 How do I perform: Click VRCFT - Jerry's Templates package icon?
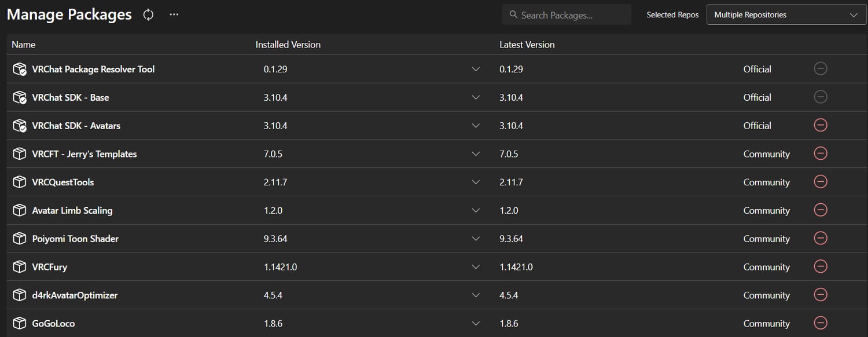pos(20,153)
